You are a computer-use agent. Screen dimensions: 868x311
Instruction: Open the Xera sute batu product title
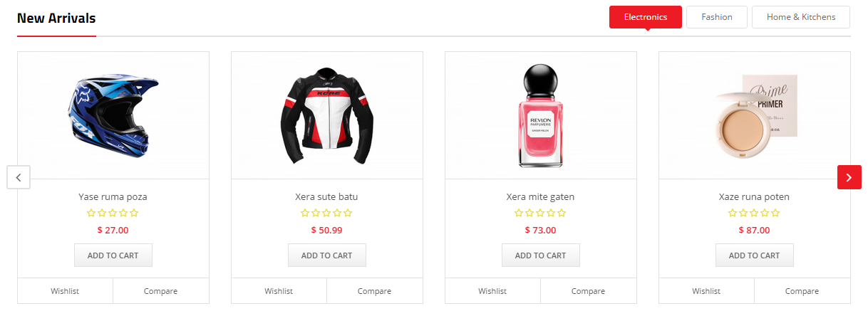click(327, 197)
